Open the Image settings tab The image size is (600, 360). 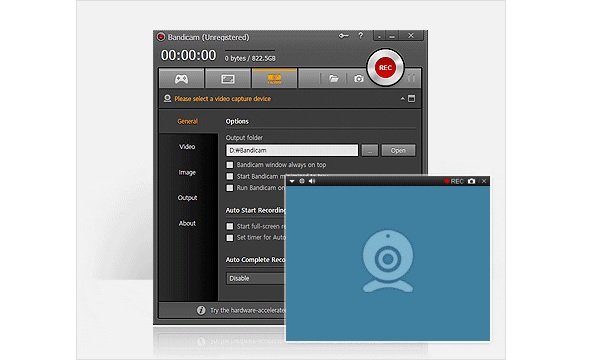pos(187,172)
